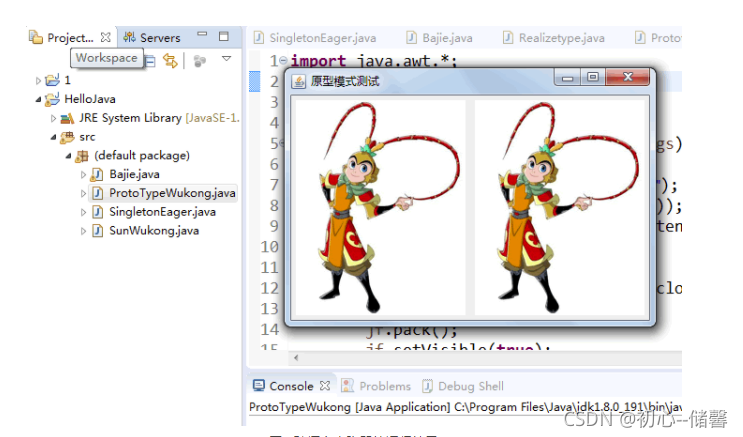Minimize the Project Explorer panel
The height and width of the screenshot is (437, 743).
click(202, 34)
